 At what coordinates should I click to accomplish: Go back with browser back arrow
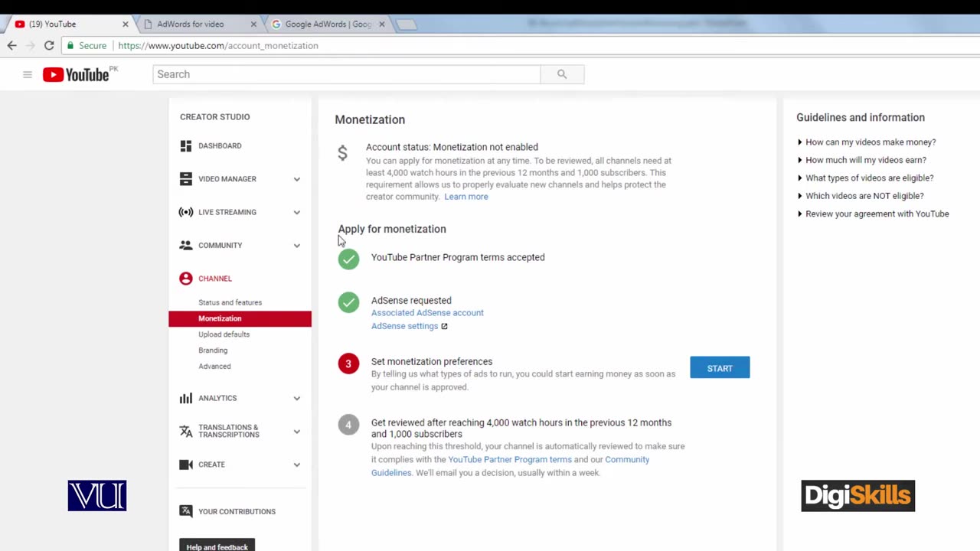[x=11, y=46]
